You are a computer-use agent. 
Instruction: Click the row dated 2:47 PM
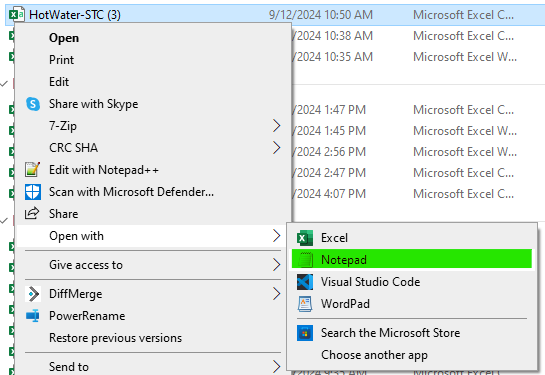[418, 173]
